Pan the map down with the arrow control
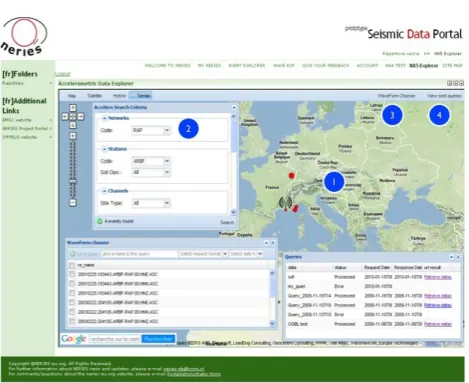 coord(73,125)
